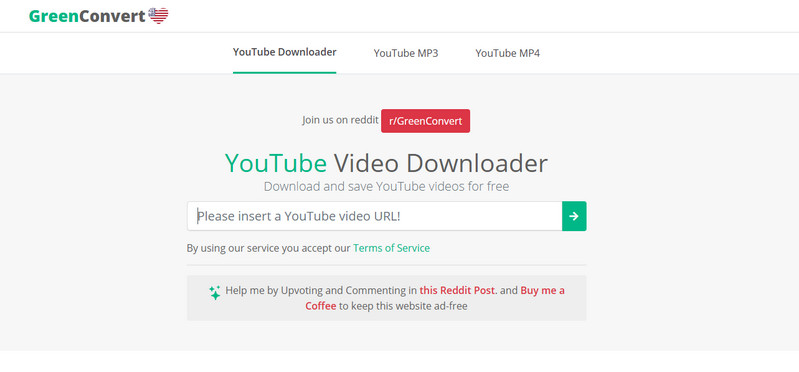Click the heart-shaped US flag icon
Viewport: 799px width, 372px height.
(x=158, y=16)
